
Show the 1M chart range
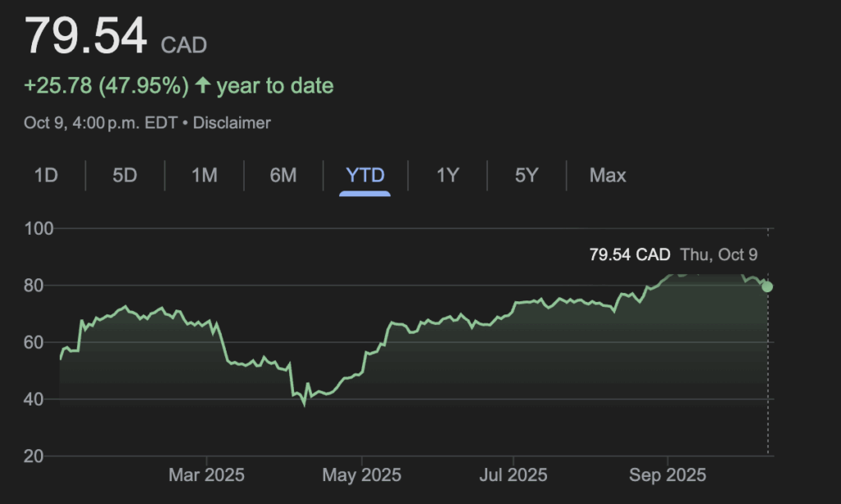[205, 175]
